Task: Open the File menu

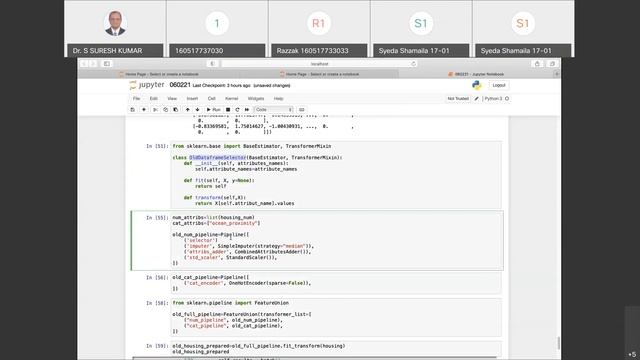Action: pos(136,99)
